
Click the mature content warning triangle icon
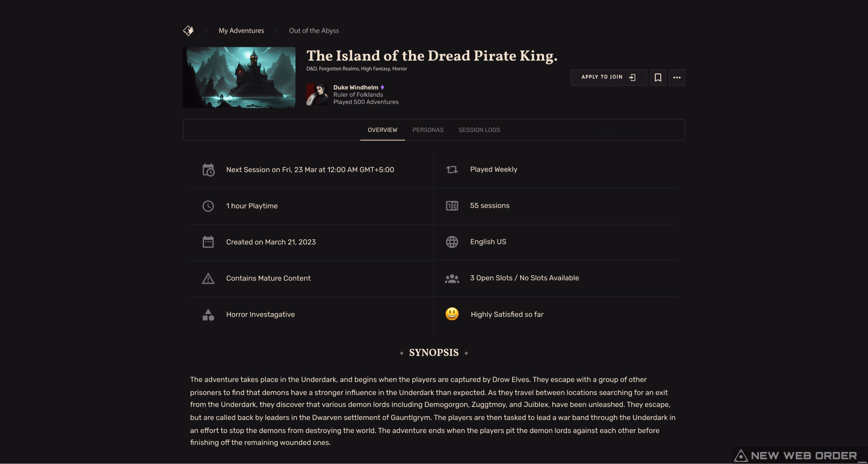tap(208, 278)
